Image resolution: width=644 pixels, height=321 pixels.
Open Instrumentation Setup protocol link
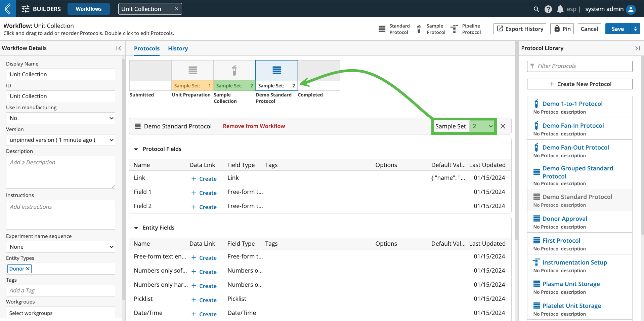click(x=574, y=262)
